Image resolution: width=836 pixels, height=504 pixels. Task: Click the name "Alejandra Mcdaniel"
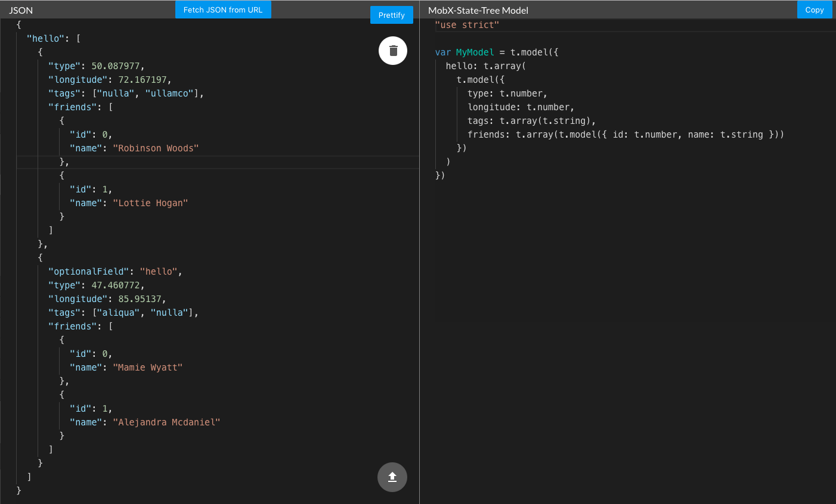(166, 422)
